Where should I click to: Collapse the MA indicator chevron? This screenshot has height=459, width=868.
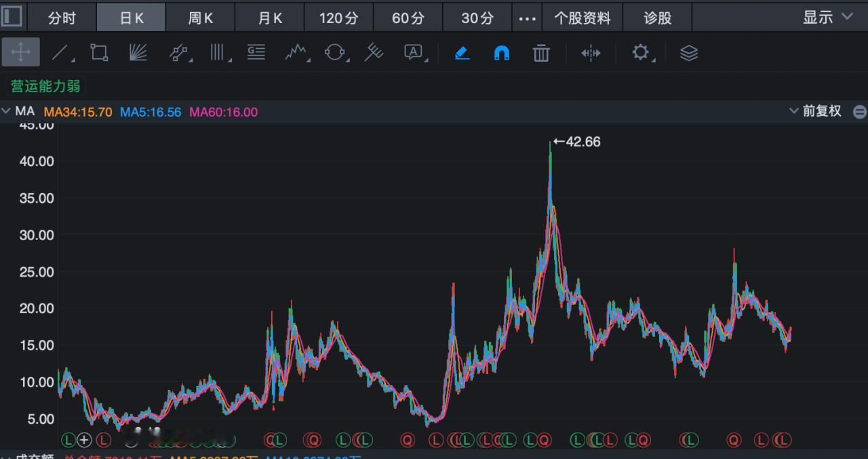[7, 111]
